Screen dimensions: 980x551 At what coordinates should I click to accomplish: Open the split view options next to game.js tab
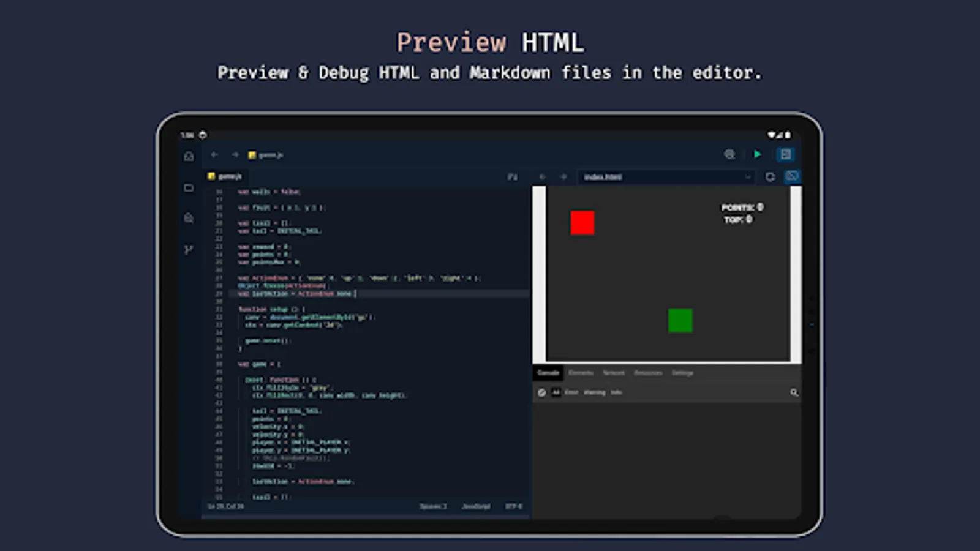pyautogui.click(x=512, y=176)
